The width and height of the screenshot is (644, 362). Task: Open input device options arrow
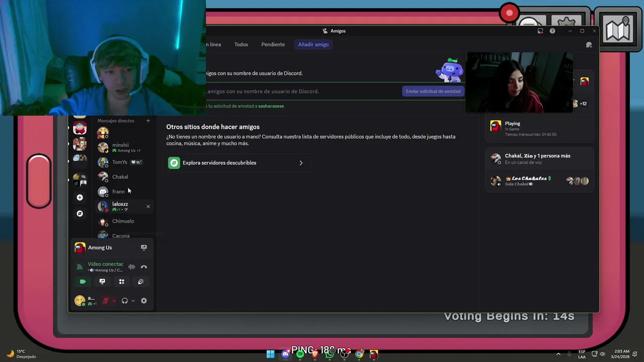point(114,301)
